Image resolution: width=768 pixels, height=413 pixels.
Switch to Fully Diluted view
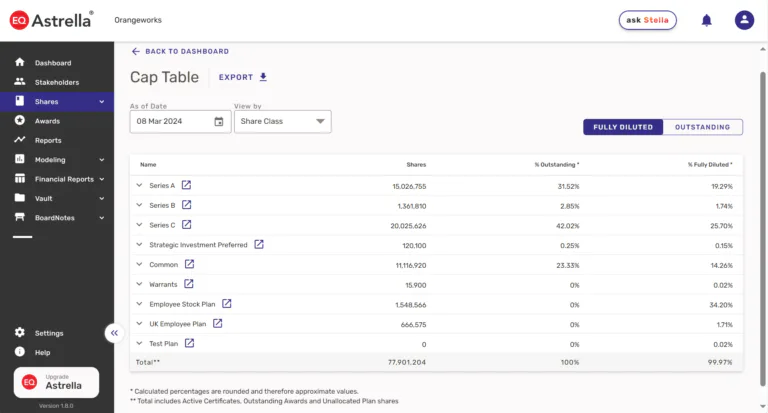tap(623, 127)
